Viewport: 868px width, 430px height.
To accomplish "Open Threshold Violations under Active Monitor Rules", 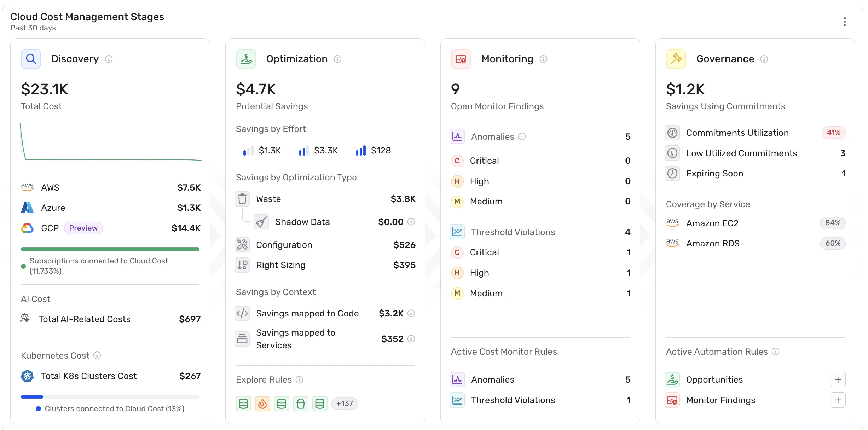I will (x=540, y=400).
